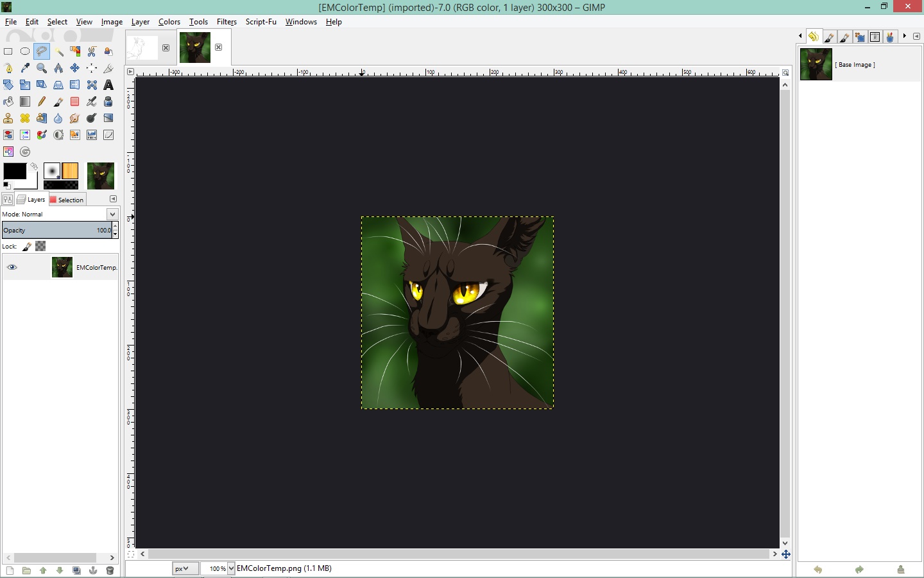Select the Select by Color tool
This screenshot has width=924, height=578.
[x=75, y=51]
